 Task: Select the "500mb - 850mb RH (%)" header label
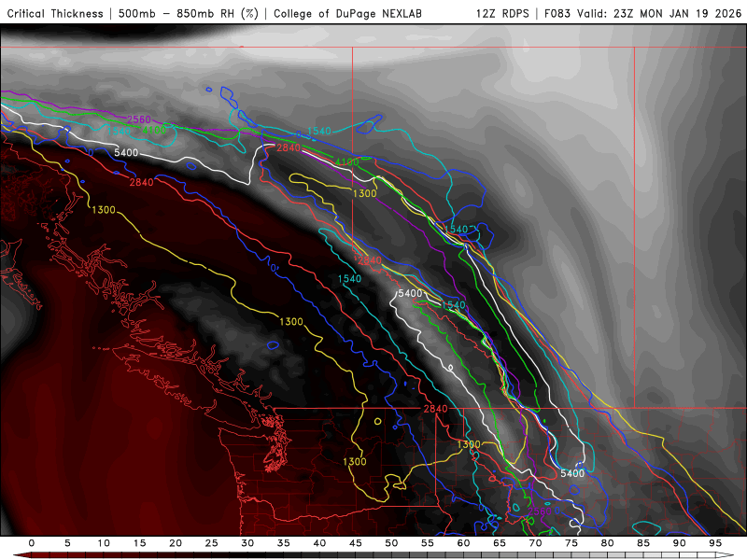(189, 13)
